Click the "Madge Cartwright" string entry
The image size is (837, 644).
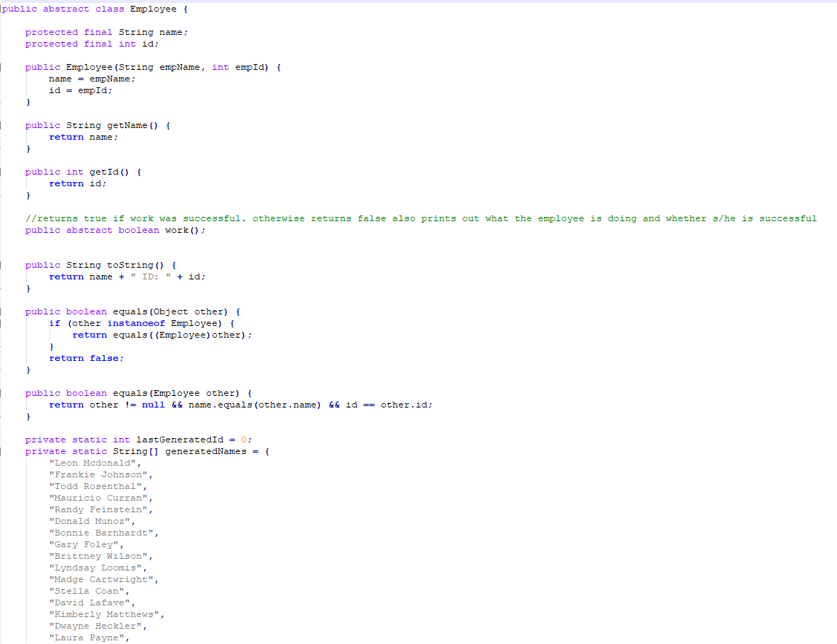pyautogui.click(x=103, y=580)
